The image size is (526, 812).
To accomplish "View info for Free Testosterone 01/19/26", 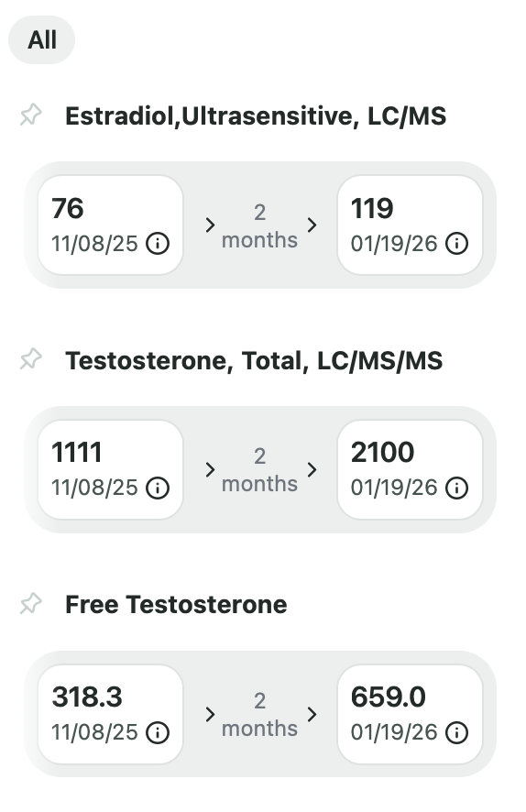I will point(456,732).
